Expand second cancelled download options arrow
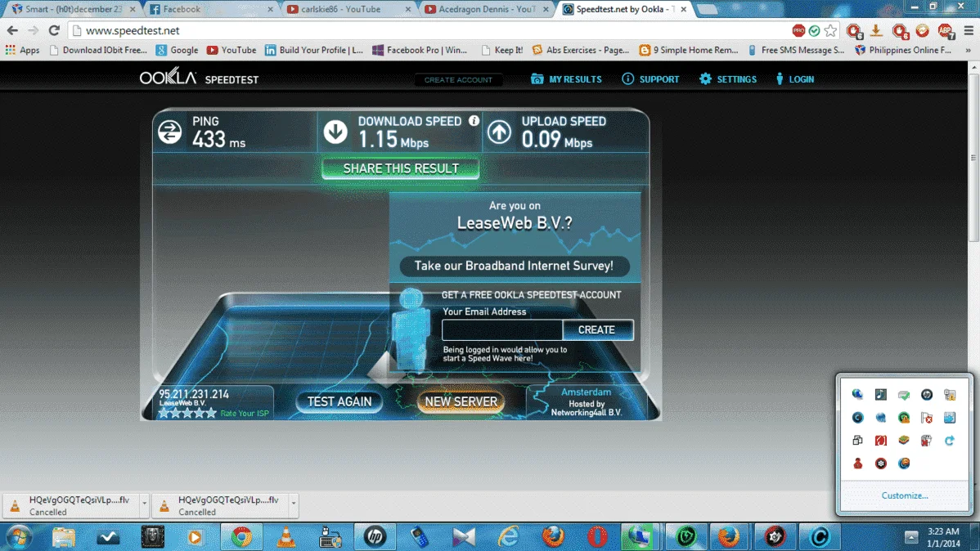980x551 pixels. click(293, 504)
